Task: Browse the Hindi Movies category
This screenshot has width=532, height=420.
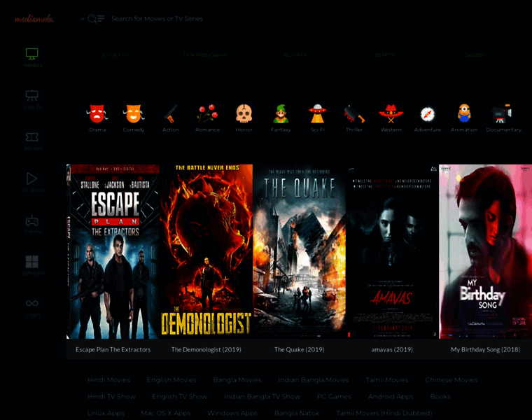Action: tap(108, 380)
